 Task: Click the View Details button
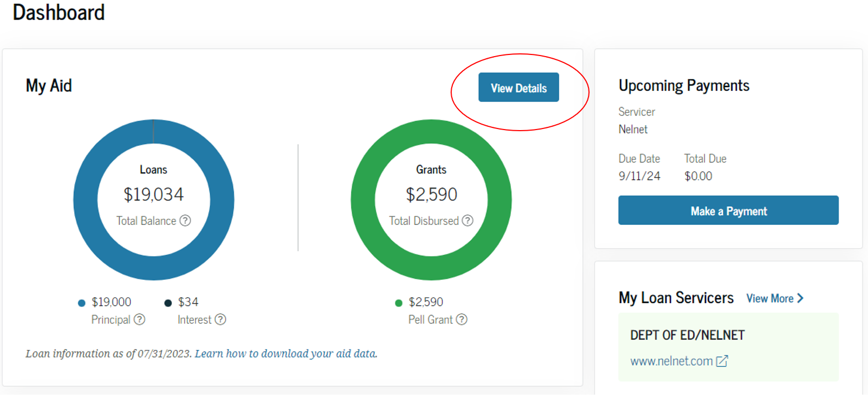518,88
